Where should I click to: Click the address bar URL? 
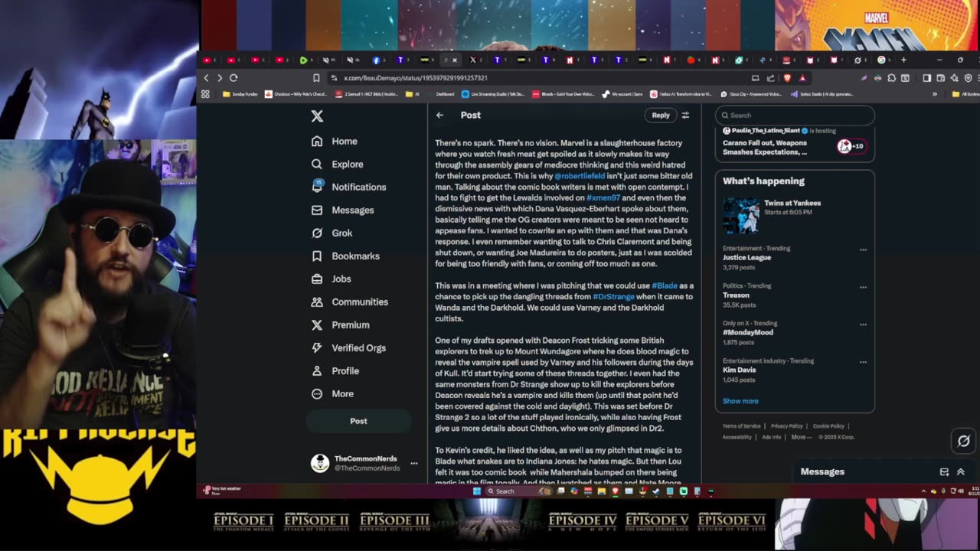416,78
